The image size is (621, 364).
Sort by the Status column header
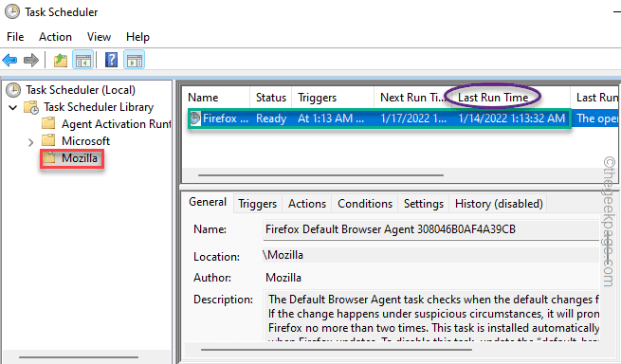click(271, 98)
